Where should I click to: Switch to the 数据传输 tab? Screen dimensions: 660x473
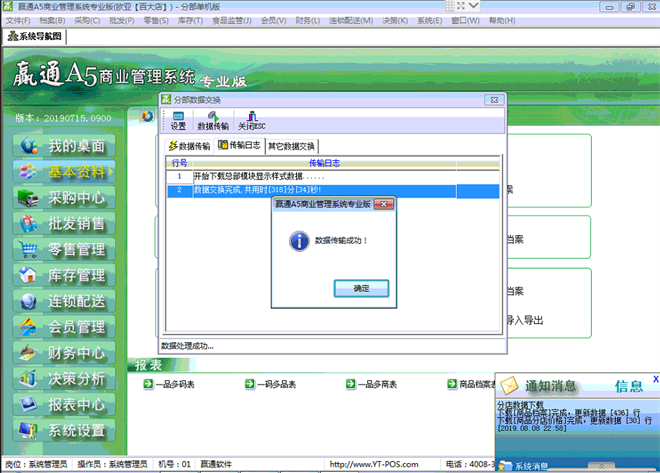tap(189, 146)
